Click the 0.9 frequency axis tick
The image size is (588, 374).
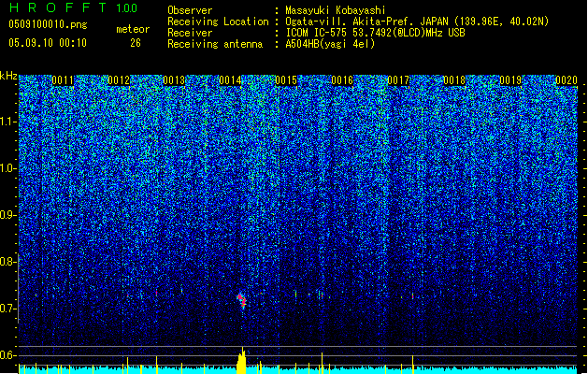[x=8, y=215]
